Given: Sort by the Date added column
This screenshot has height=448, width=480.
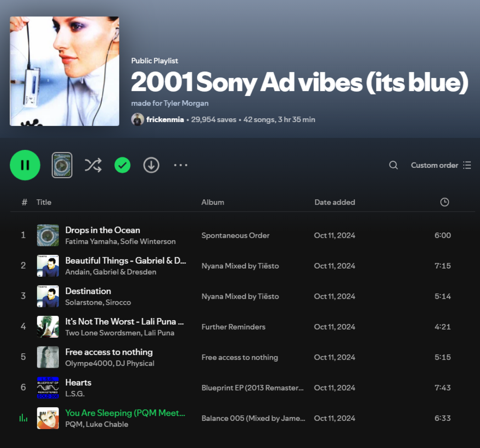Looking at the screenshot, I should 334,202.
